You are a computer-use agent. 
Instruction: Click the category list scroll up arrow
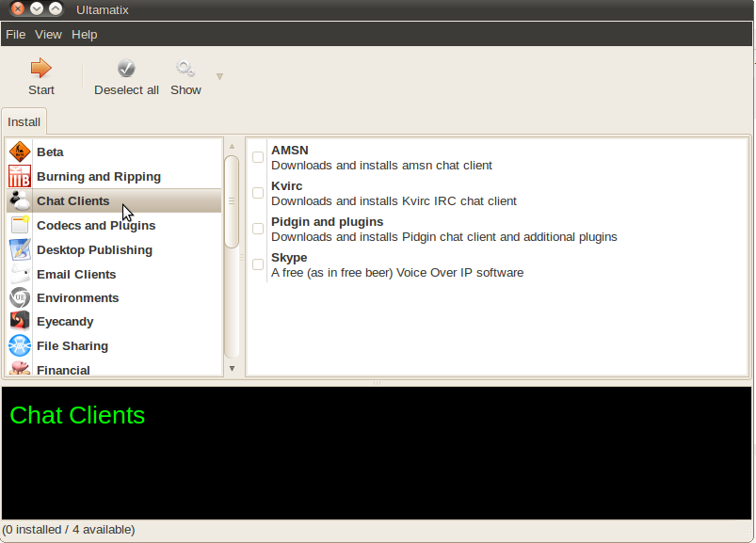(x=232, y=146)
